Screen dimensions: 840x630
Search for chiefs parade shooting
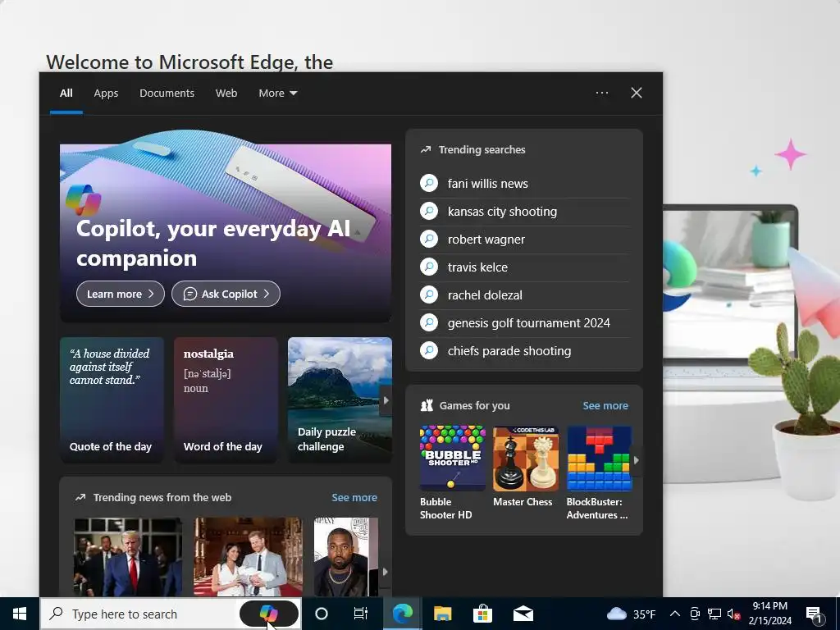509,350
